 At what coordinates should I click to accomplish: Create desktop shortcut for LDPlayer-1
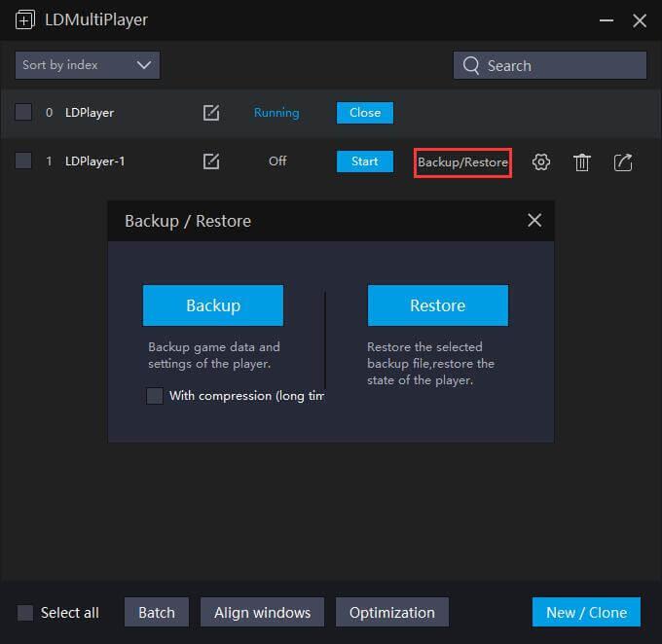point(623,162)
